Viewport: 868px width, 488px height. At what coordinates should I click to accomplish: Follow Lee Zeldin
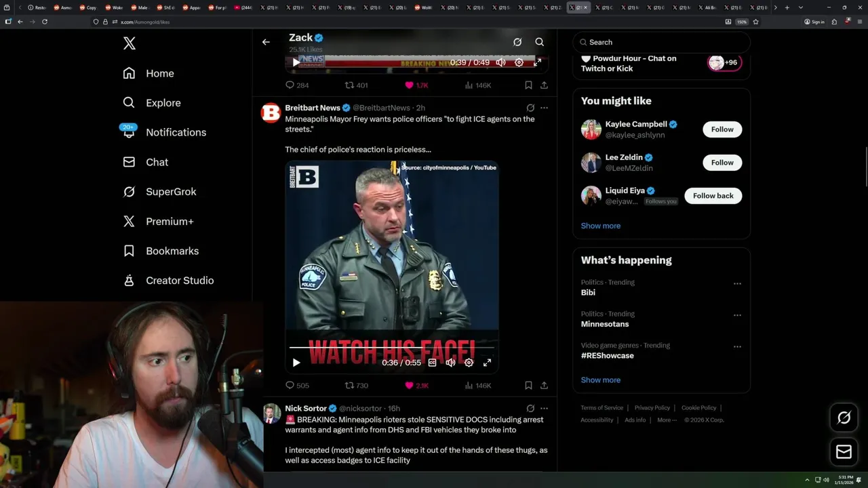722,163
